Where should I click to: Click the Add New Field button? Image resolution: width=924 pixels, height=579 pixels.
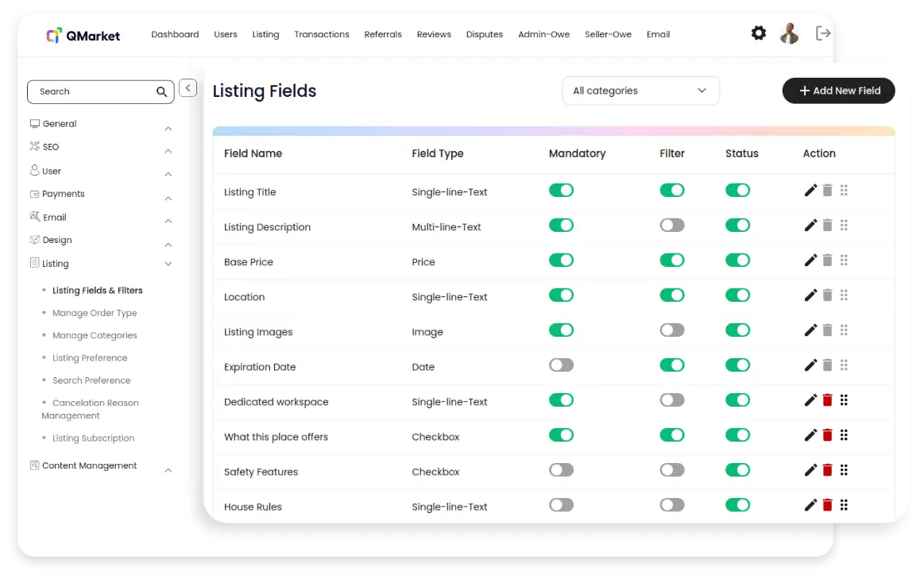coord(838,91)
